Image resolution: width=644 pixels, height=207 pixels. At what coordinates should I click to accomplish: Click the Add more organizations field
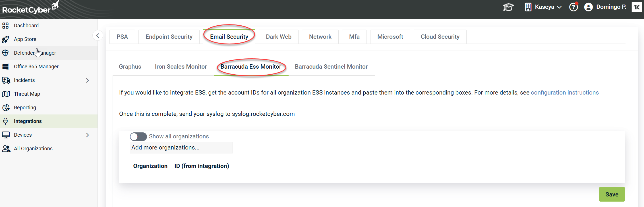[181, 147]
